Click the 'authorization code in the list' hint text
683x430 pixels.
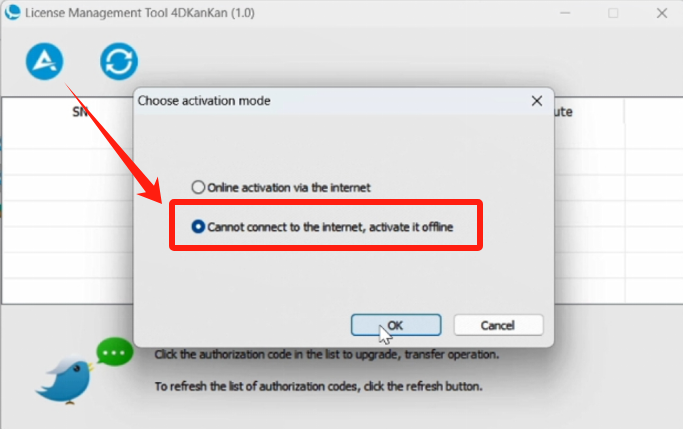[x=327, y=355]
